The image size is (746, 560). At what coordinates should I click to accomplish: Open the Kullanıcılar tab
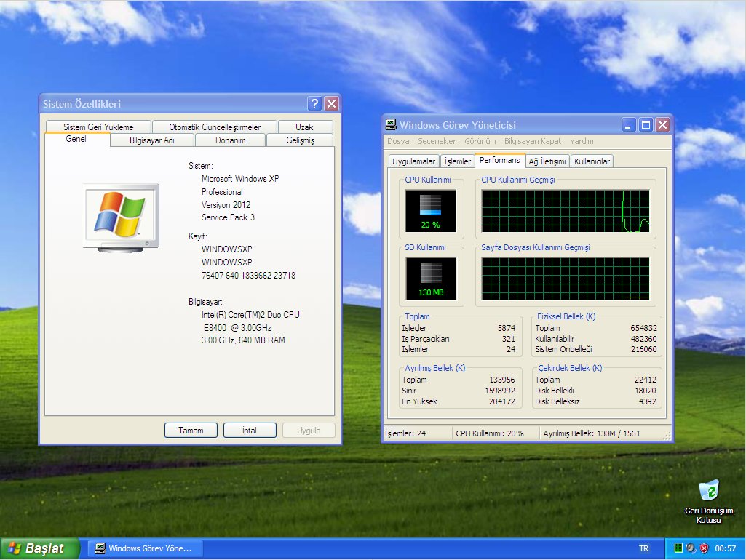coord(592,161)
